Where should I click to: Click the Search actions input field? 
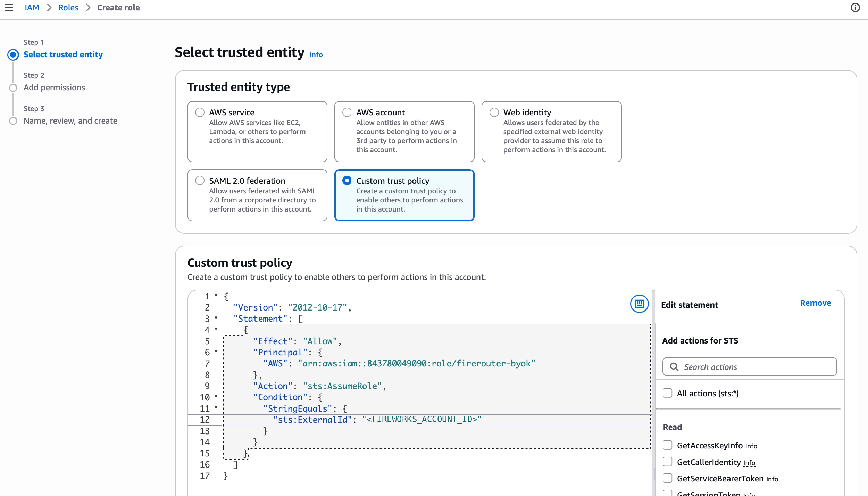(750, 367)
